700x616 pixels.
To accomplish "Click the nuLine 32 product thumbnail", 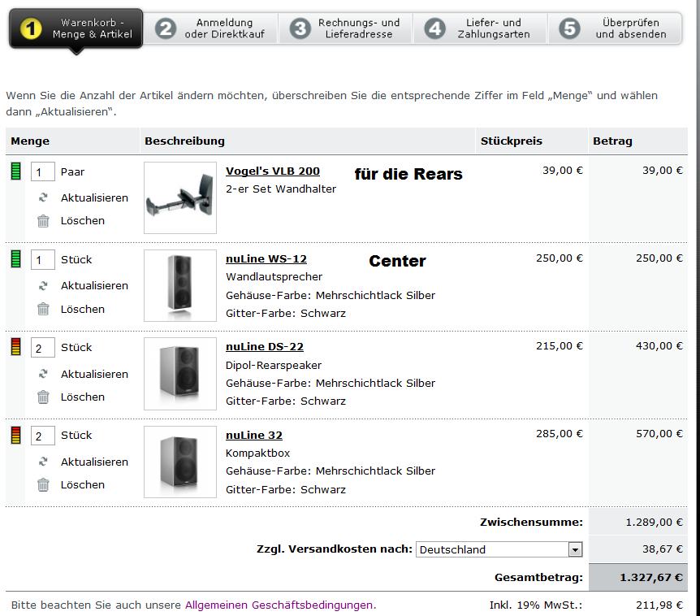I will 179,462.
